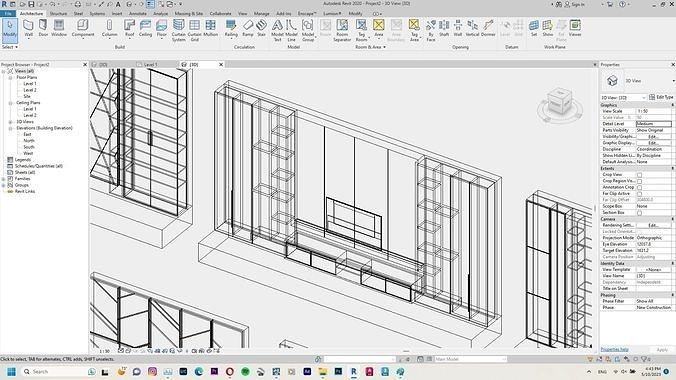
Task: Select the Curtain Grid tool
Action: click(x=194, y=30)
